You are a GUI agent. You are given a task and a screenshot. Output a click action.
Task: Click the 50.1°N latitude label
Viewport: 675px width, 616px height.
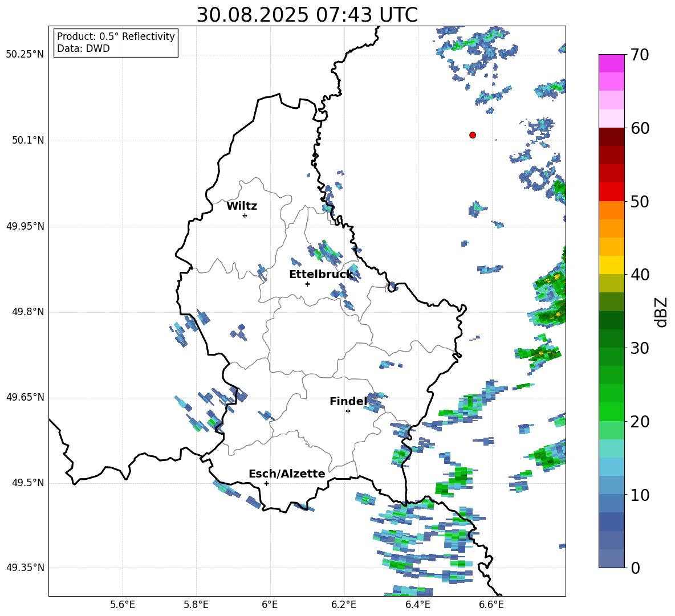28,141
